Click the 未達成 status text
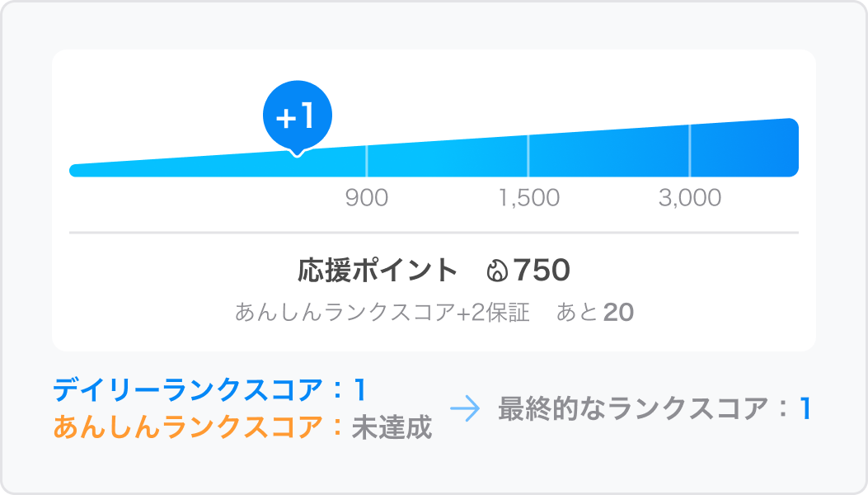Screen dimensions: 868x495 [x=392, y=428]
